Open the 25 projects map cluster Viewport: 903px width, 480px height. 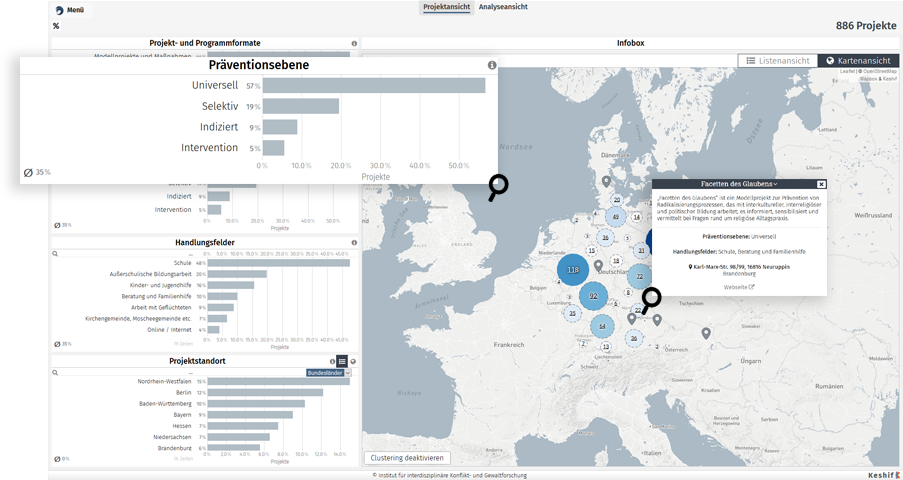pyautogui.click(x=572, y=313)
